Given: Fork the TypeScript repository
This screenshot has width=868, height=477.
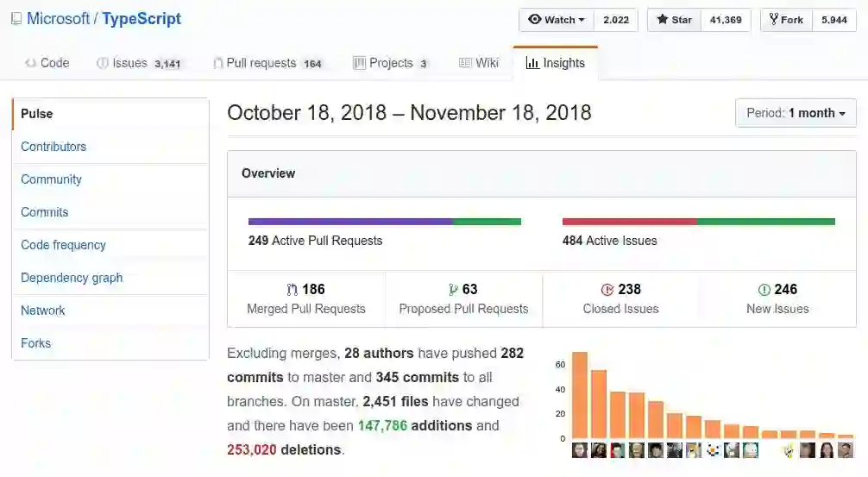Looking at the screenshot, I should click(x=787, y=20).
